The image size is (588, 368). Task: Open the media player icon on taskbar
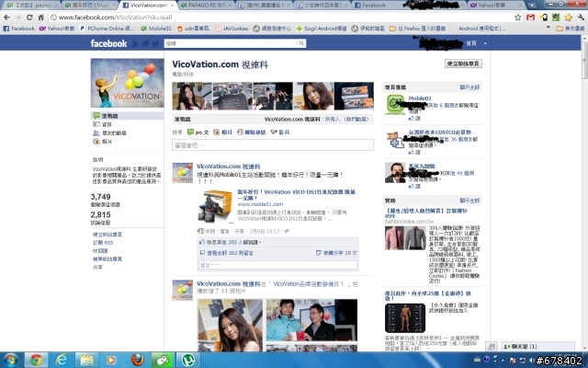(x=111, y=360)
